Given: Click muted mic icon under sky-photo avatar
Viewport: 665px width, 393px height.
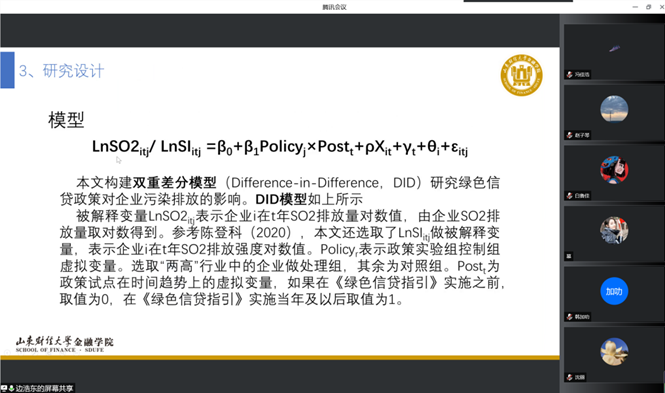Looking at the screenshot, I should click(570, 135).
